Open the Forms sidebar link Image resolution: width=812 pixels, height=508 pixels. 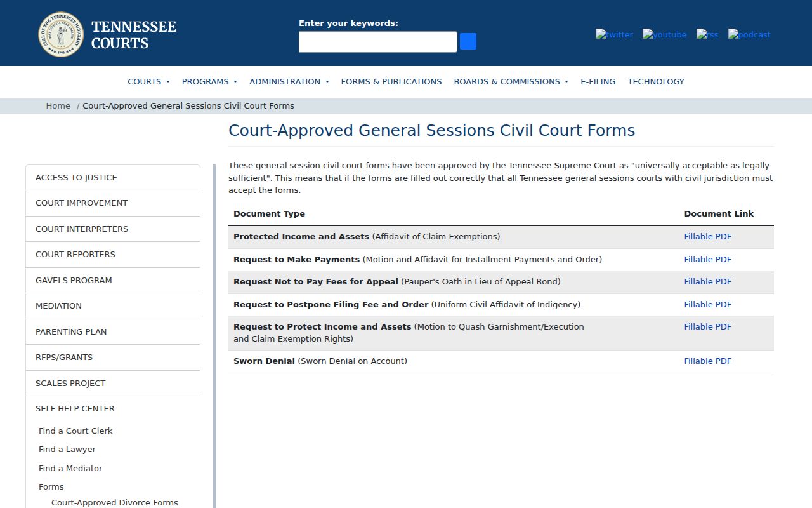[x=51, y=486]
